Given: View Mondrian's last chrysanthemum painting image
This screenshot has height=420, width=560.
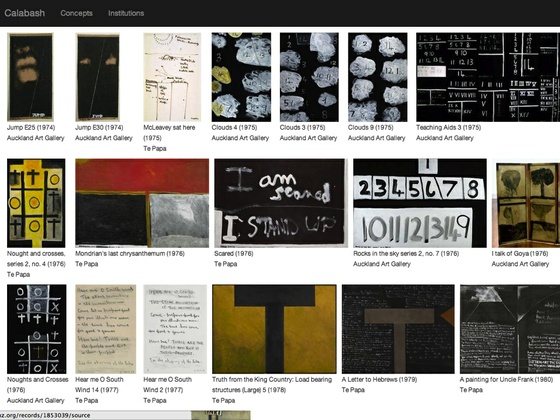Looking at the screenshot, I should pos(142,203).
